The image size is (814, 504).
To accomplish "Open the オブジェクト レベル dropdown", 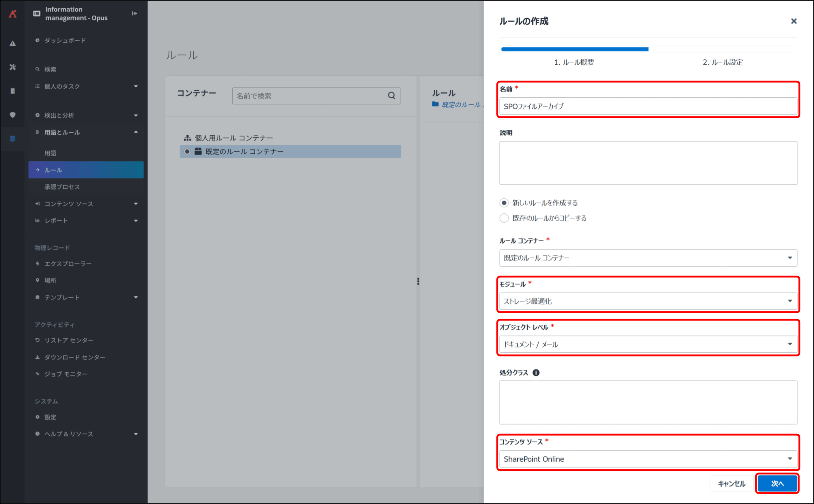I will [x=648, y=344].
